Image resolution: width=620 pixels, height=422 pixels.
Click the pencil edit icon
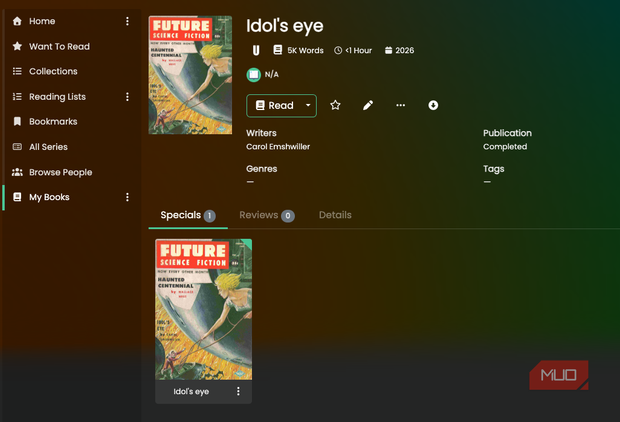tap(368, 105)
